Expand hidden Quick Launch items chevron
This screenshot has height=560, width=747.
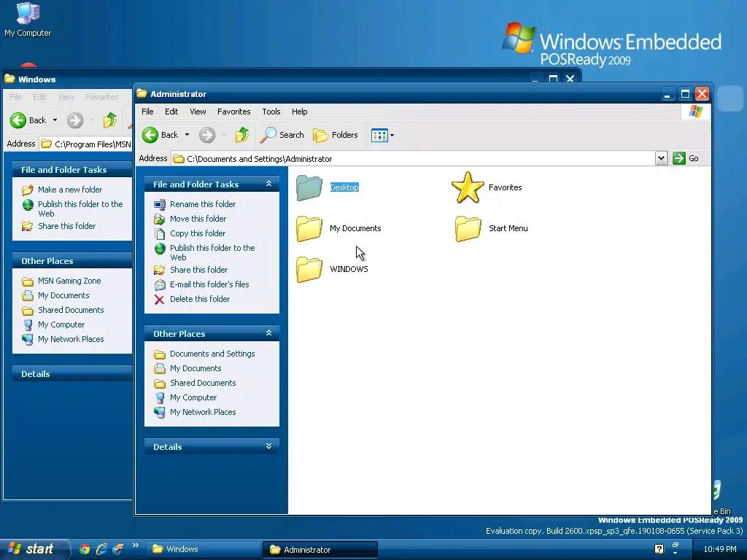(x=135, y=545)
